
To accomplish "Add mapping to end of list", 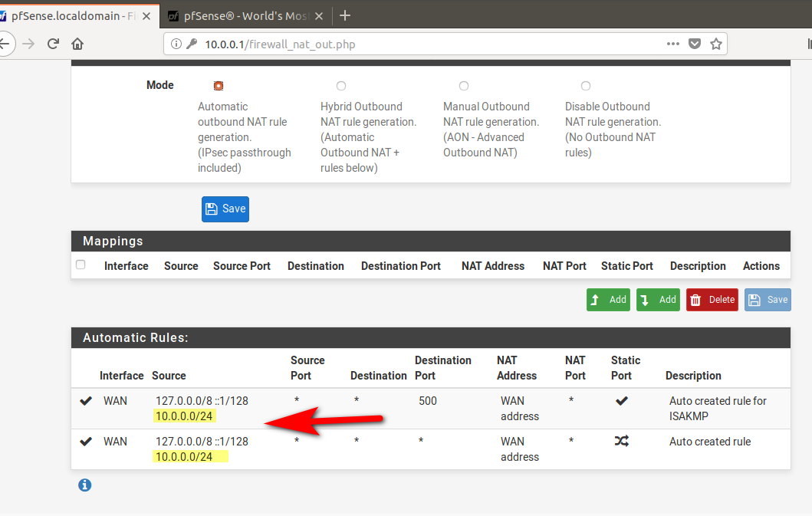I will [658, 300].
